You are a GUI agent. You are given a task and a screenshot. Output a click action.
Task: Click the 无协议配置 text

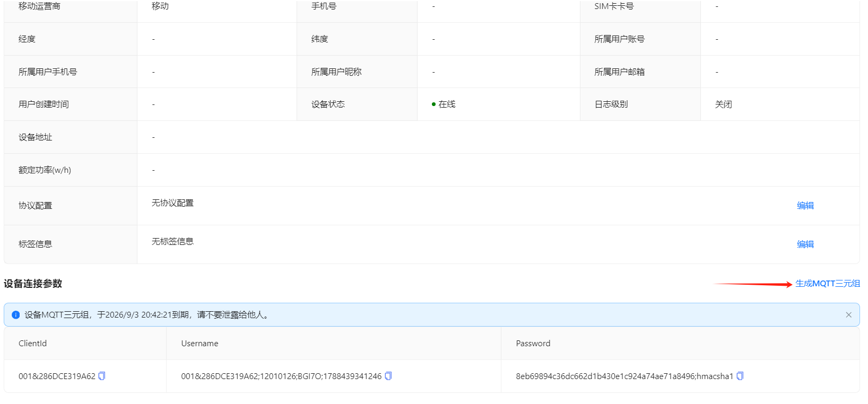(x=172, y=203)
